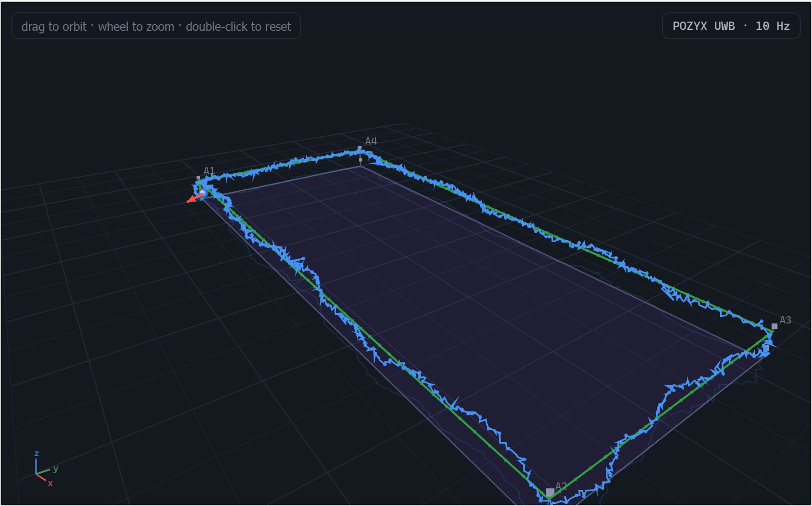Image resolution: width=812 pixels, height=506 pixels.
Task: Select the A2 anchor marker square
Action: (x=550, y=492)
